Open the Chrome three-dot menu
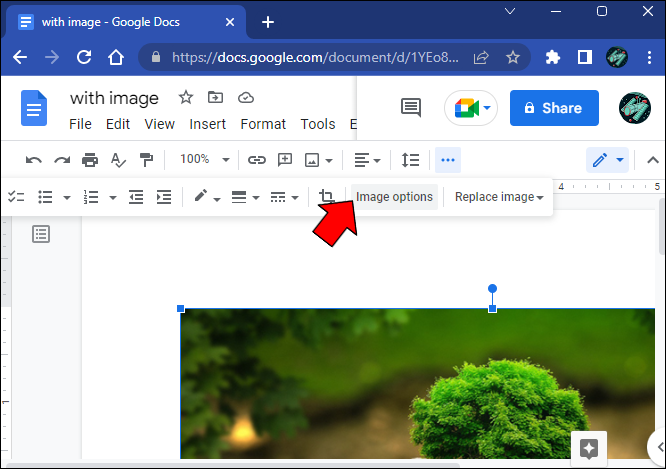 (x=649, y=57)
